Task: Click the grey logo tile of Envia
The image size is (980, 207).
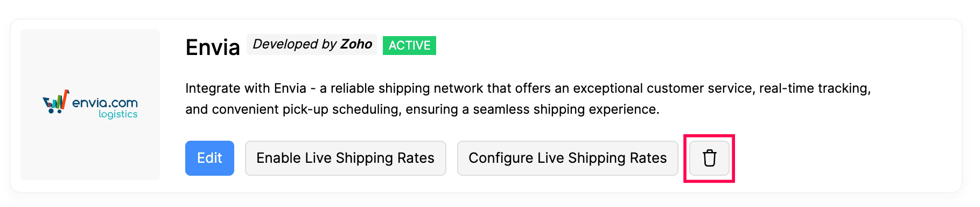Action: pos(90,105)
